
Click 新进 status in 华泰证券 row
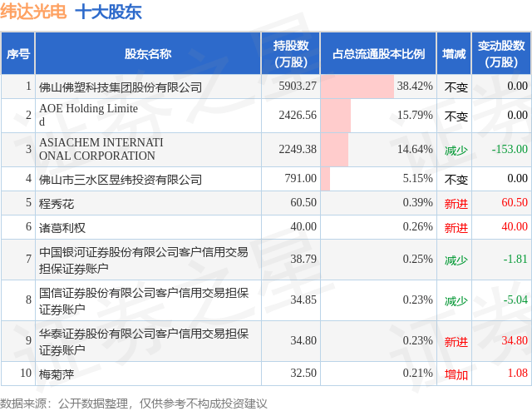click(456, 342)
